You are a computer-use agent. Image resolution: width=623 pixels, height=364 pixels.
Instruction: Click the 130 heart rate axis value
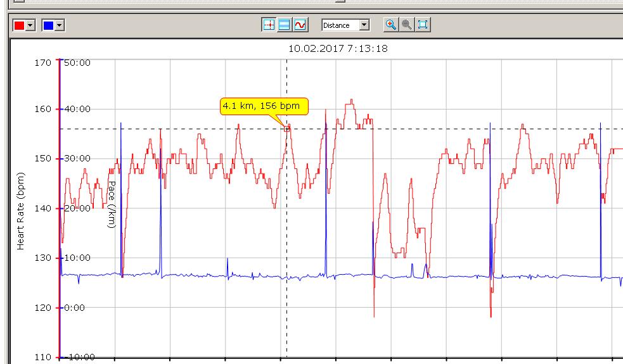click(x=43, y=258)
